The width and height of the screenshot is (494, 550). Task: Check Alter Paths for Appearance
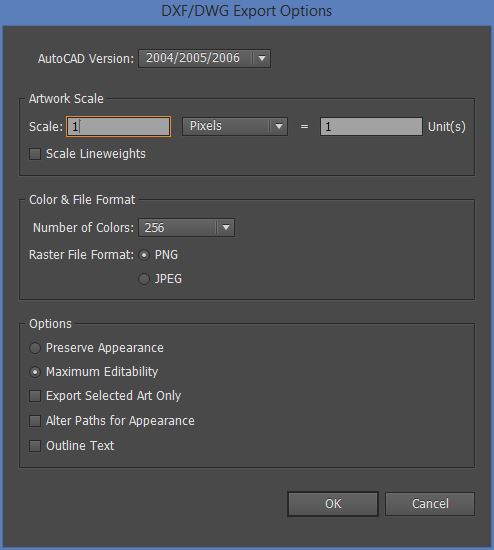35,421
